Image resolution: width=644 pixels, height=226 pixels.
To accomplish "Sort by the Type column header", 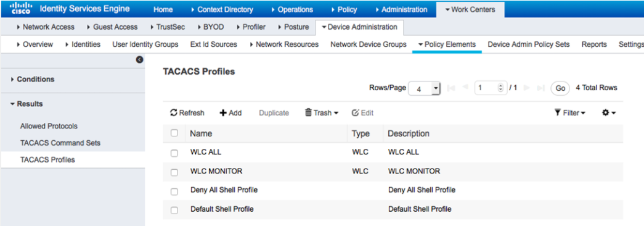I will point(361,133).
